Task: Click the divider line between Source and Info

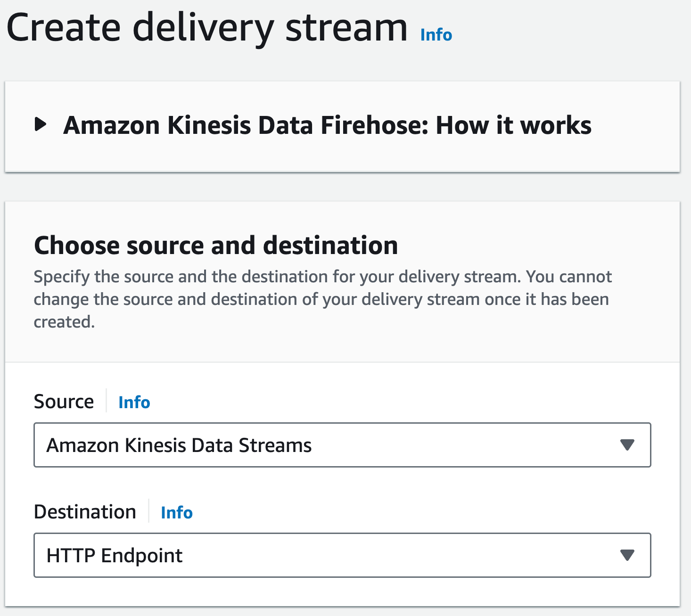Action: tap(107, 401)
